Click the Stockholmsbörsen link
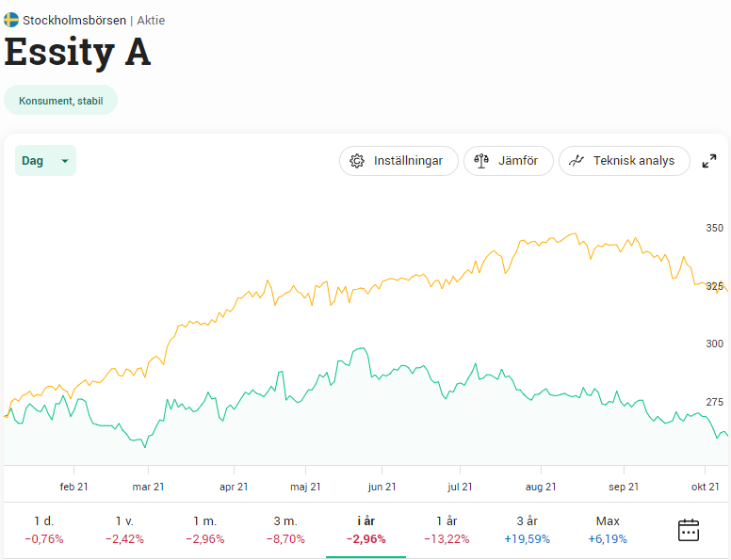731x560 pixels. (x=74, y=21)
